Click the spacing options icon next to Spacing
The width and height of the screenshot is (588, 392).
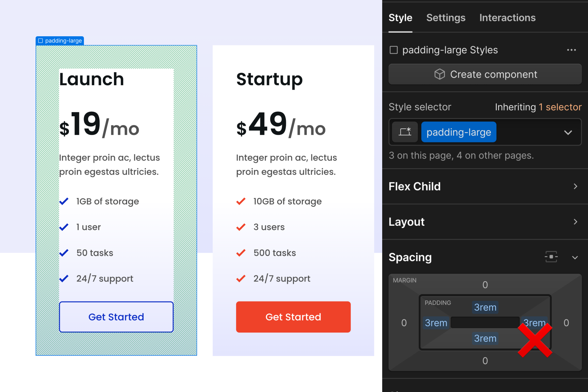[x=551, y=257]
